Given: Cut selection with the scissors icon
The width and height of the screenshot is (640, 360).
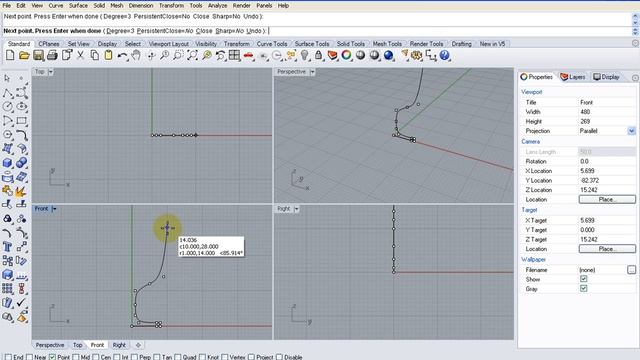Looking at the screenshot, I should coord(80,55).
